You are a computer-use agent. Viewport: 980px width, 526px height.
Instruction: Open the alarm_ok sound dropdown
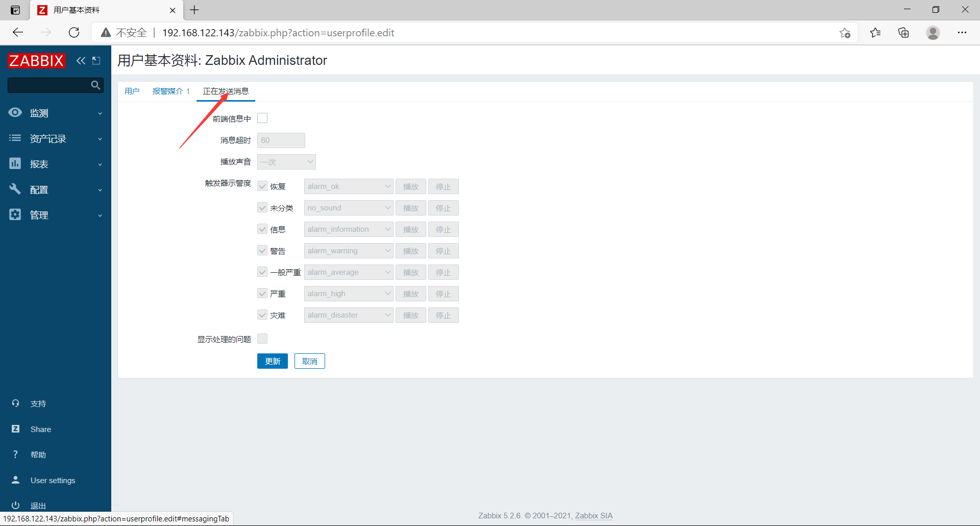tap(349, 186)
